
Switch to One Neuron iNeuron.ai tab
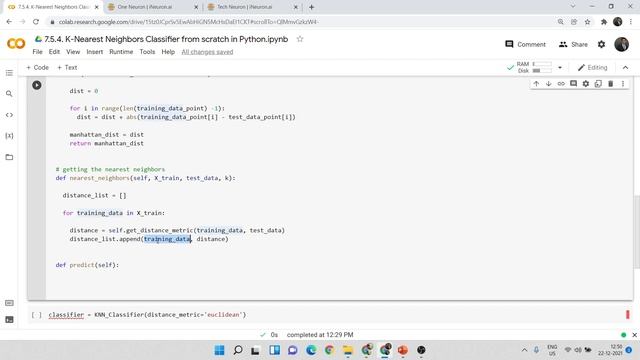click(153, 7)
